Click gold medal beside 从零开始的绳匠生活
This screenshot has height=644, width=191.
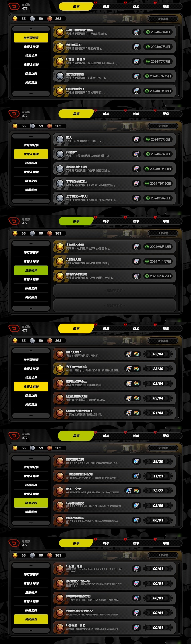(x=60, y=32)
